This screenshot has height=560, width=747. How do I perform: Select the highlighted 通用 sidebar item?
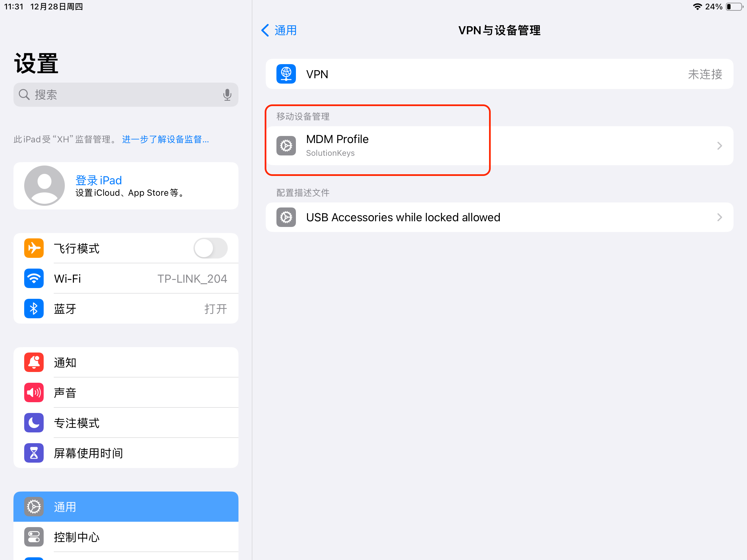pos(126,507)
